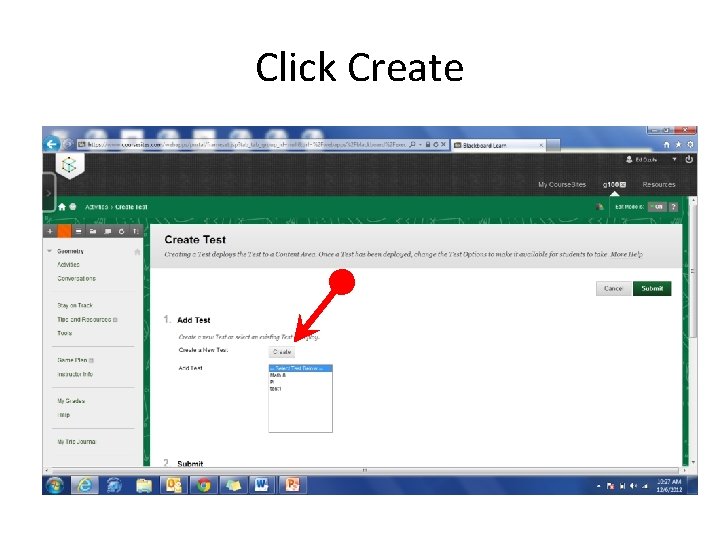The height and width of the screenshot is (540, 720).
Task: Click the new tab button
Action: [553, 146]
